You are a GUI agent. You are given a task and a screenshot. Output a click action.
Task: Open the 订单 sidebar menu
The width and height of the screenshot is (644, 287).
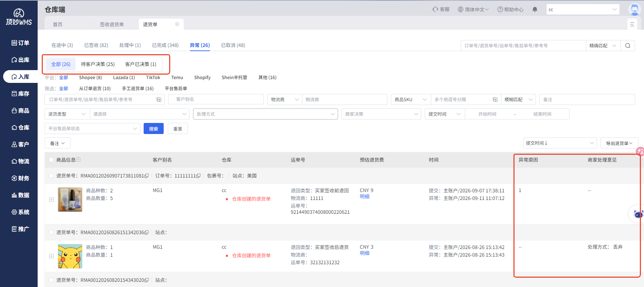[20, 43]
